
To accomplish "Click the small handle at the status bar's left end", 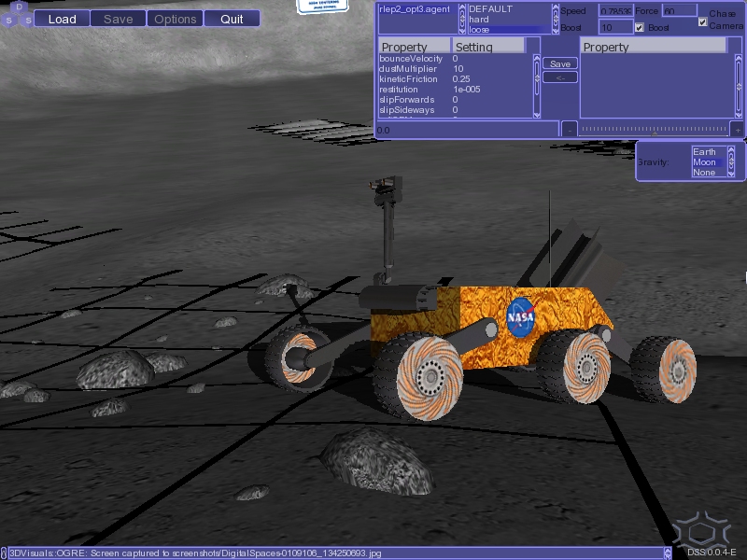I will [4, 553].
